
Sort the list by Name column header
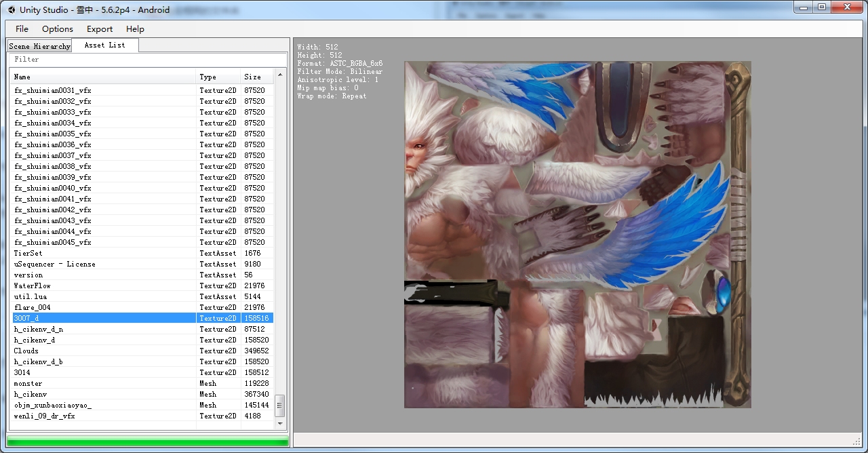click(104, 77)
